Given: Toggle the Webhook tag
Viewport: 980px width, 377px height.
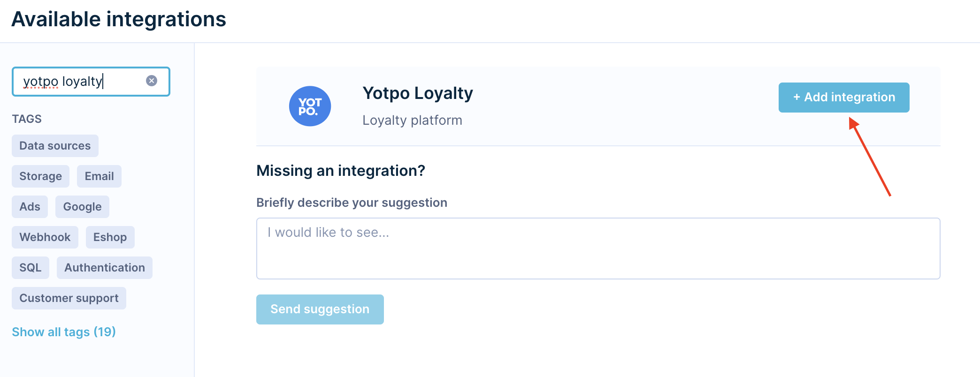Looking at the screenshot, I should click(x=45, y=237).
